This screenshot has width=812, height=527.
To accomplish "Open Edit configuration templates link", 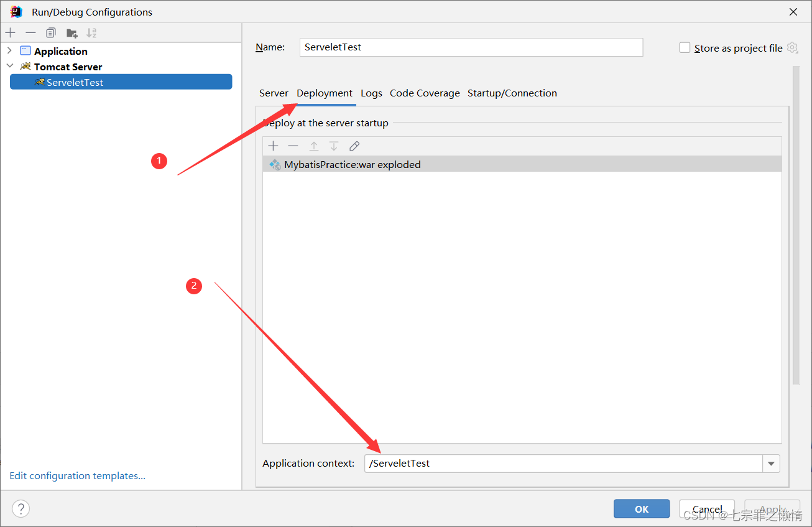I will tap(78, 476).
